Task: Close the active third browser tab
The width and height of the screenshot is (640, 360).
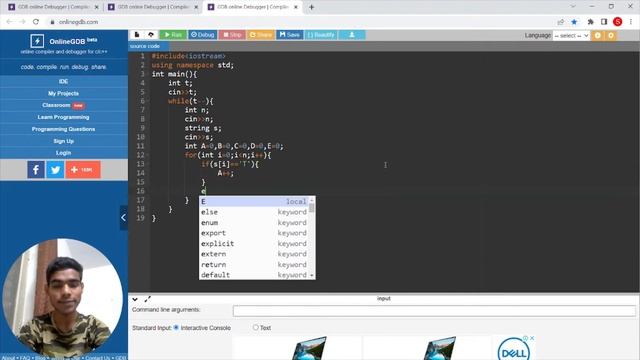Action: [296, 7]
